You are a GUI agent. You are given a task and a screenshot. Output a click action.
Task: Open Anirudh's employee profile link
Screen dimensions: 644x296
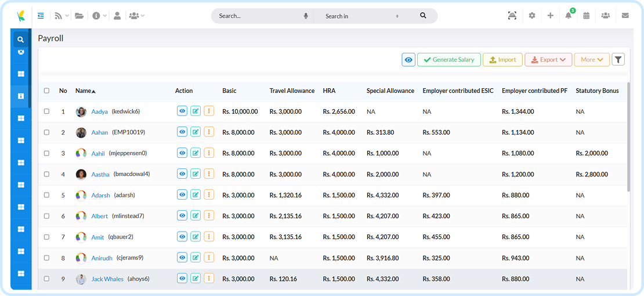(x=102, y=258)
